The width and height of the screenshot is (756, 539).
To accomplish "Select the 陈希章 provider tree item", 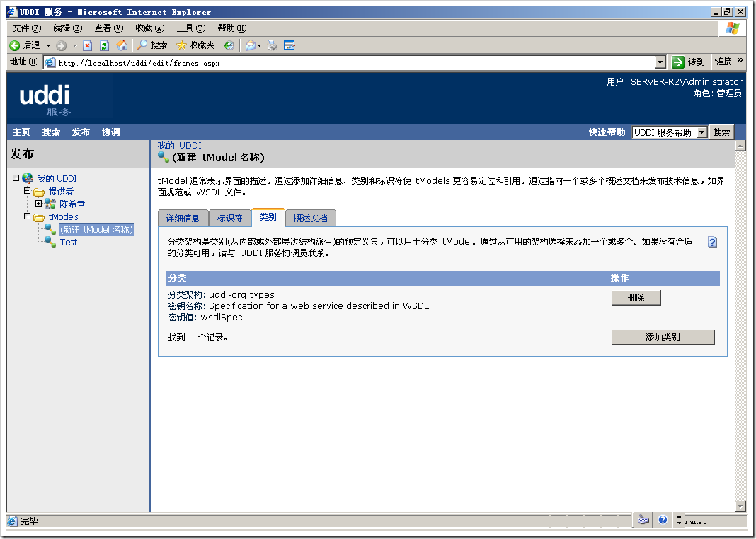I will pos(72,204).
